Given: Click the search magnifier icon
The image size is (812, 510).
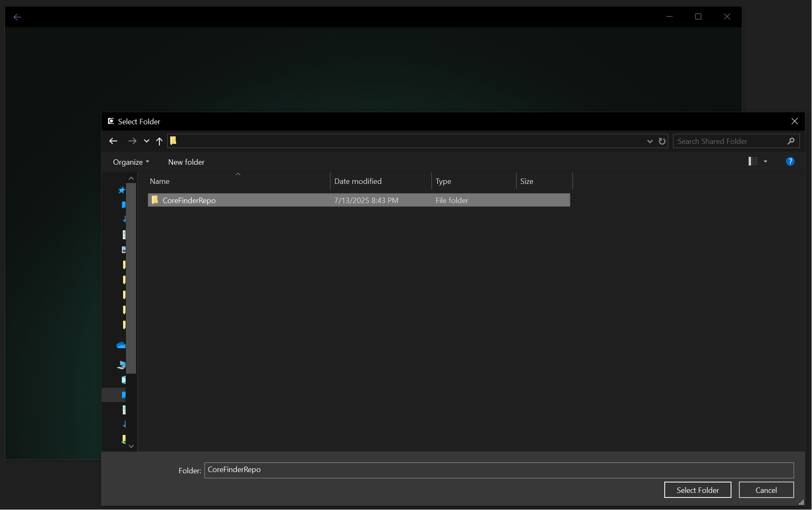Looking at the screenshot, I should click(791, 141).
